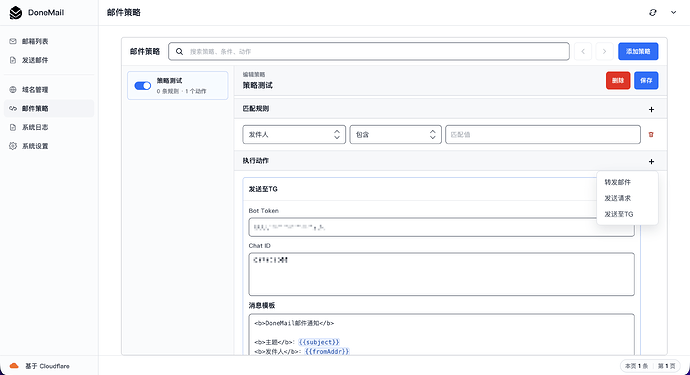Viewport: 690px width, 375px height.
Task: Click the Chat ID text area
Action: [441, 274]
